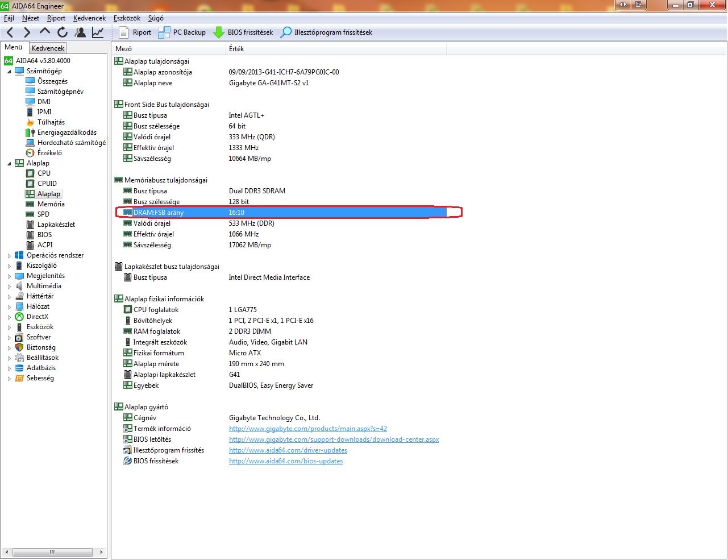
Task: Open the user favorites icon in toolbar
Action: [x=80, y=32]
